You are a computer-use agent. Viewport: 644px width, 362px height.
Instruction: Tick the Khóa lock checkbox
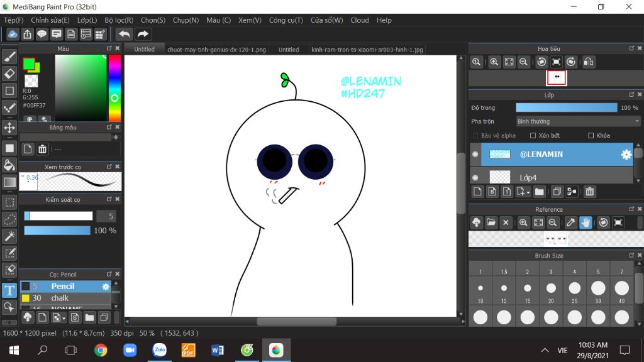coord(591,135)
